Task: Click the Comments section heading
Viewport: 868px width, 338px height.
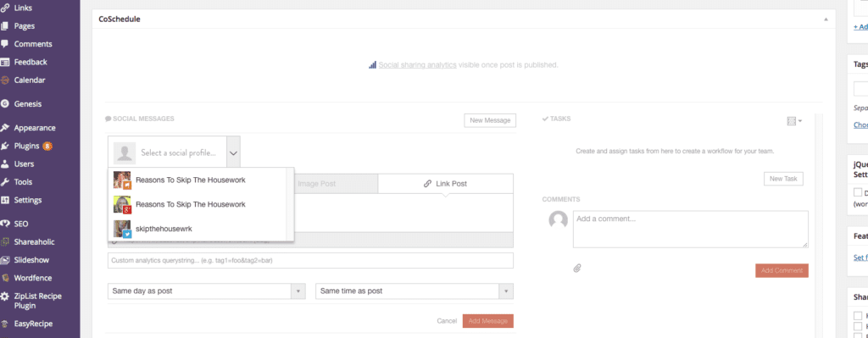Action: pos(561,199)
